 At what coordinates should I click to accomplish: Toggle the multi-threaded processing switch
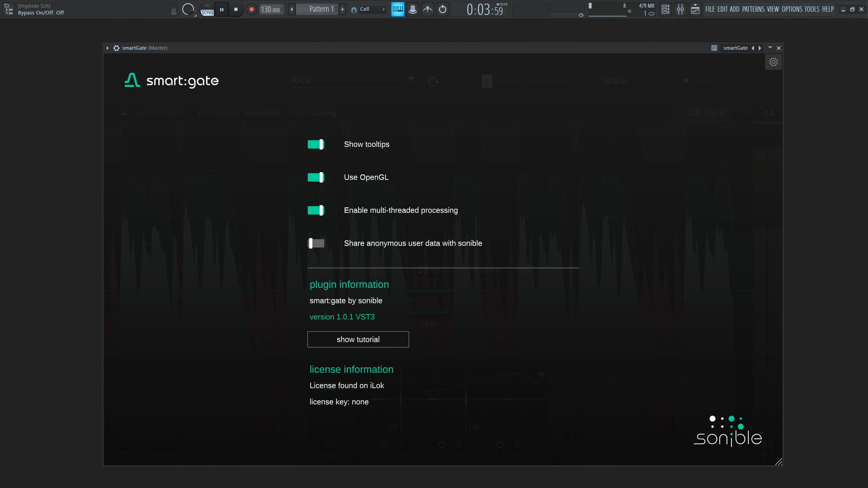pyautogui.click(x=316, y=211)
